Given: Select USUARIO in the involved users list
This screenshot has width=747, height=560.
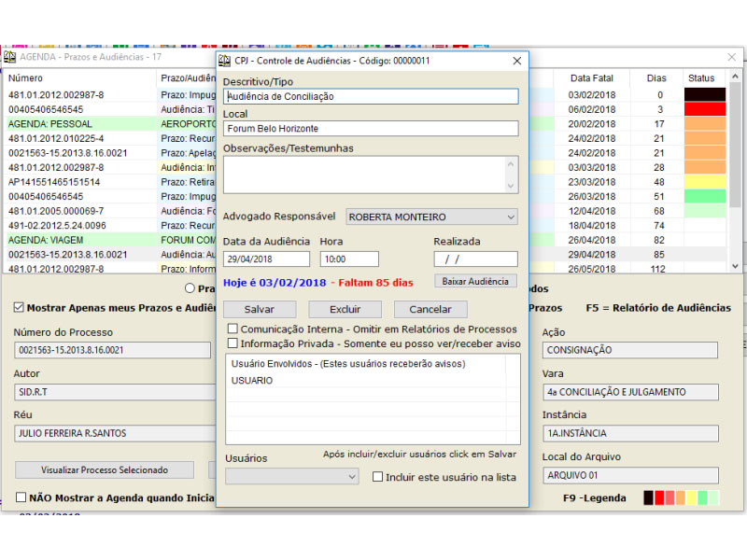Looking at the screenshot, I should [x=252, y=381].
